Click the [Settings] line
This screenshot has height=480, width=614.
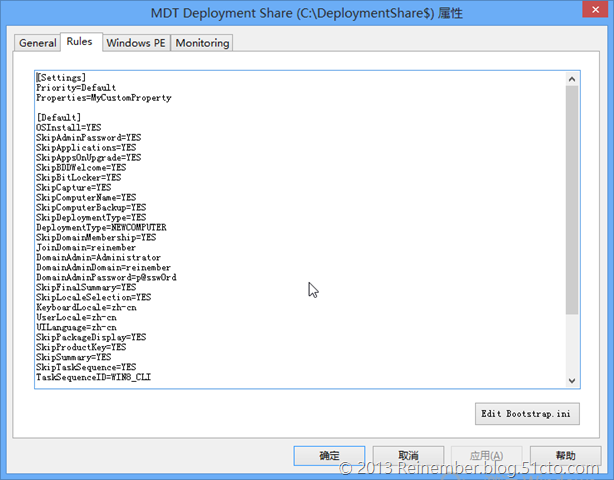(x=61, y=78)
